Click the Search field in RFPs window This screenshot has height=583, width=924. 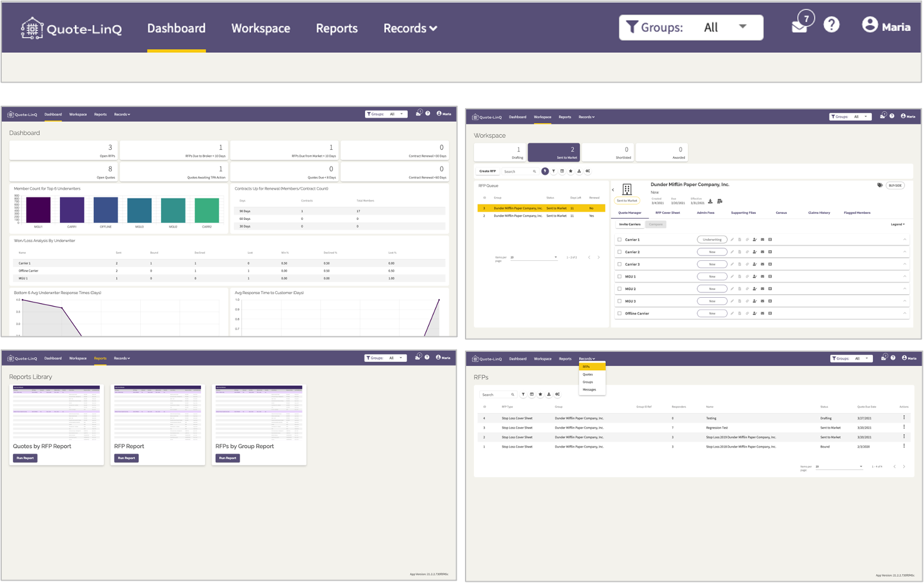coord(498,395)
